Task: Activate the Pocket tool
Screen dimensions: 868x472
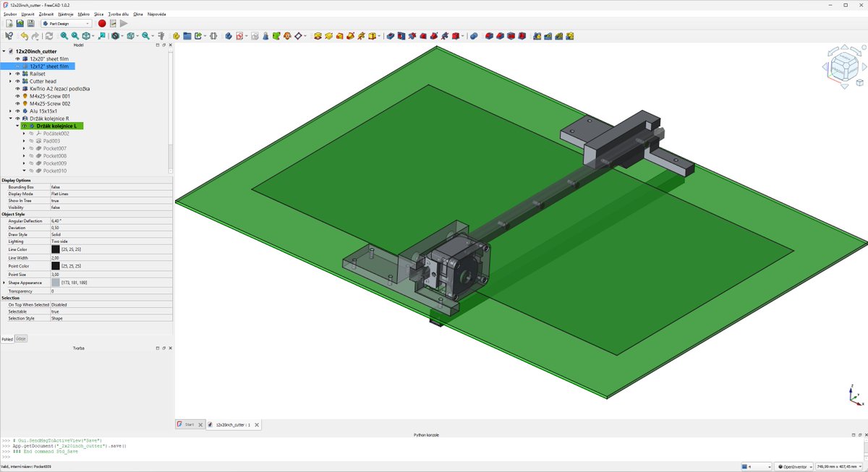Action: coord(390,35)
